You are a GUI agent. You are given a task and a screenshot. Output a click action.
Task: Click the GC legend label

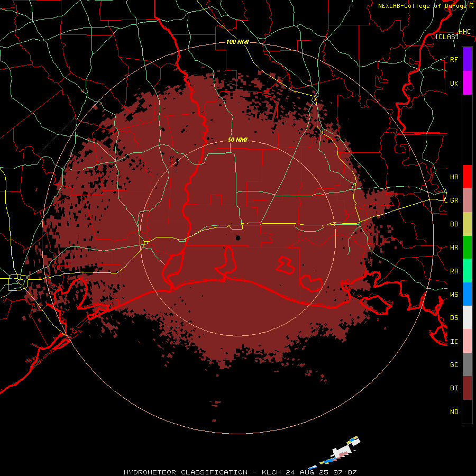454,365
